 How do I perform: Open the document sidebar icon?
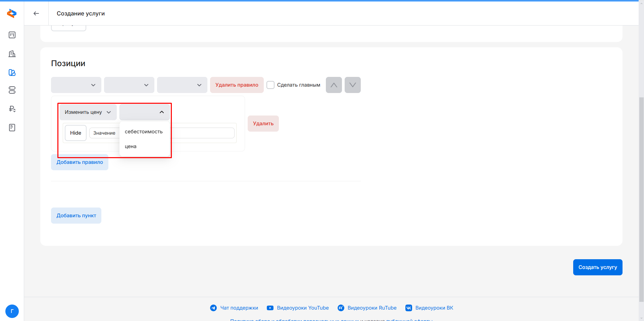click(12, 128)
